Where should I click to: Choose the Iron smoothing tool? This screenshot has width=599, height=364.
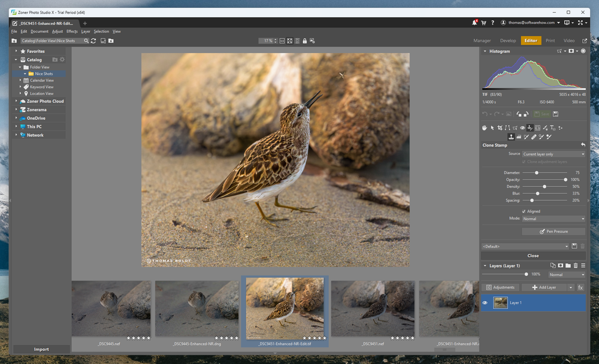[519, 136]
